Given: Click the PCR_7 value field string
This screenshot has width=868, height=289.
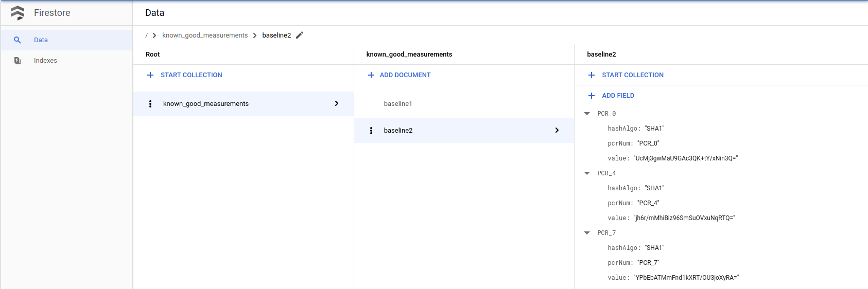Looking at the screenshot, I should tap(686, 278).
